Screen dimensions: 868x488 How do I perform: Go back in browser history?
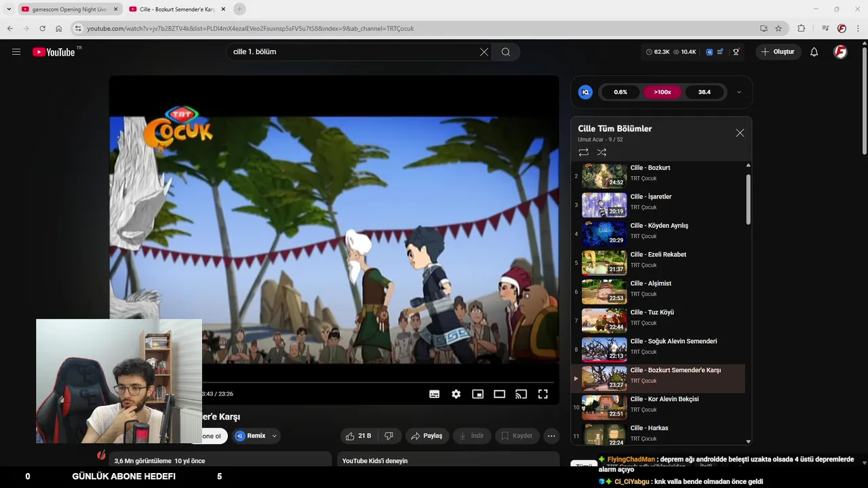point(9,28)
